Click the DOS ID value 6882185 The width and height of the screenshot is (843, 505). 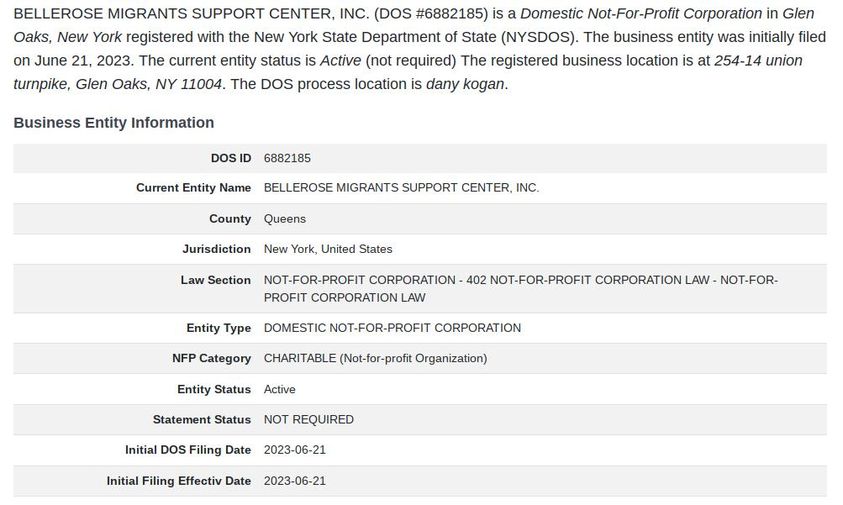(288, 158)
